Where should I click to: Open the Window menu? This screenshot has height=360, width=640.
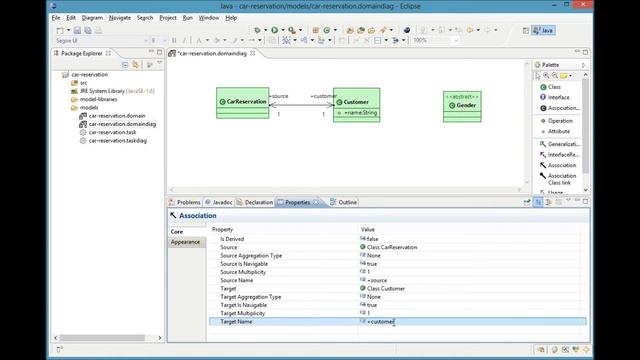click(x=209, y=18)
